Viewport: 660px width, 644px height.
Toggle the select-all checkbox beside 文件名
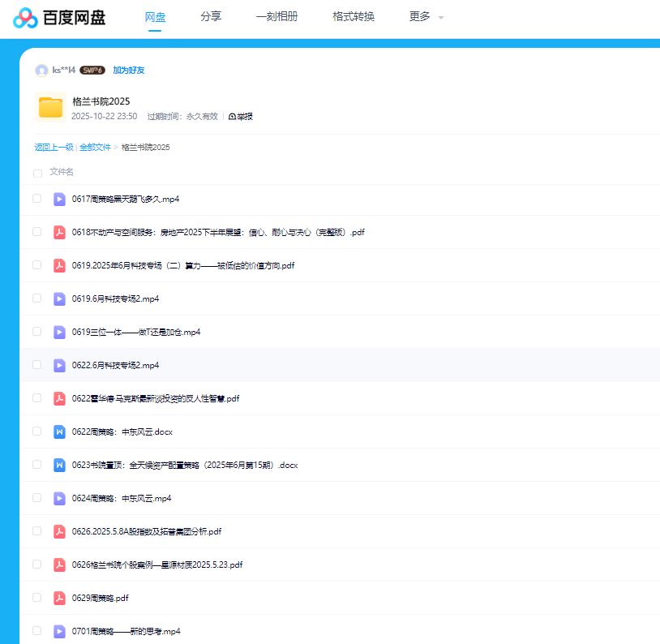[37, 173]
